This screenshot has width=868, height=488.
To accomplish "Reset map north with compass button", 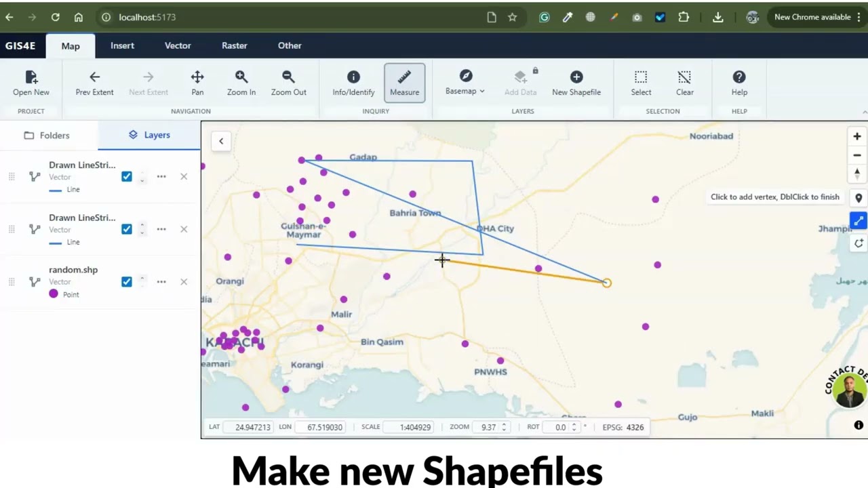I will (x=857, y=174).
